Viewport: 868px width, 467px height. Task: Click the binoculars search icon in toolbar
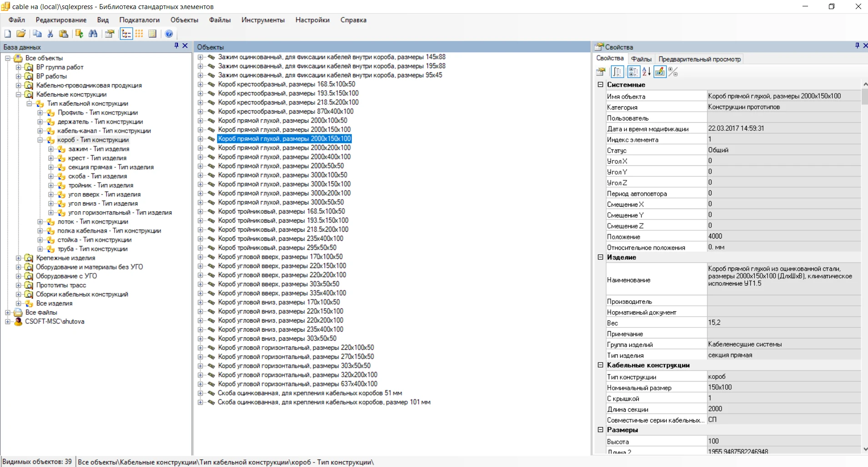coord(93,34)
